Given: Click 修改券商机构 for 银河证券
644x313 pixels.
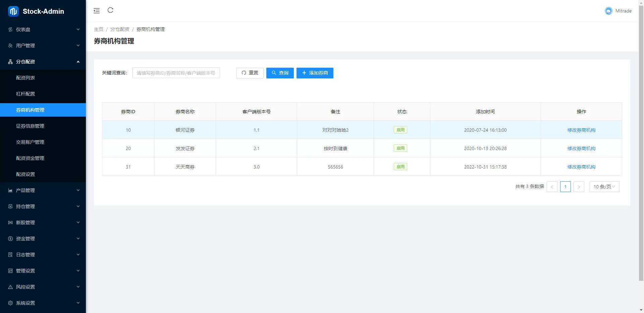Looking at the screenshot, I should 581,130.
